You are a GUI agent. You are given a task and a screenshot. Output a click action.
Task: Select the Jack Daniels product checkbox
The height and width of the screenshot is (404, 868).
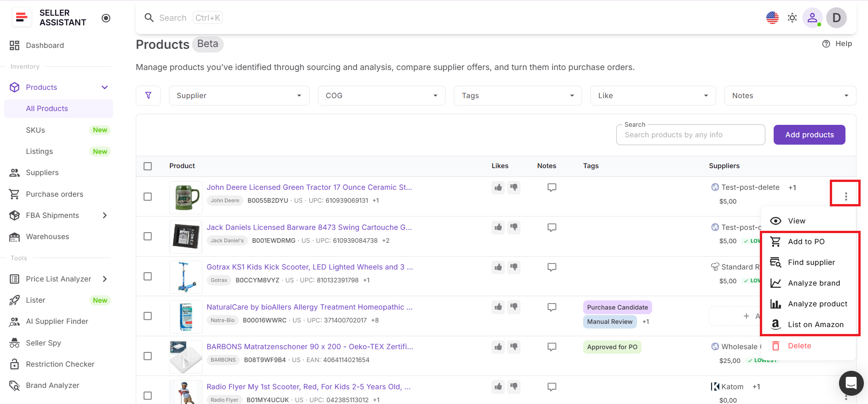[x=148, y=236]
